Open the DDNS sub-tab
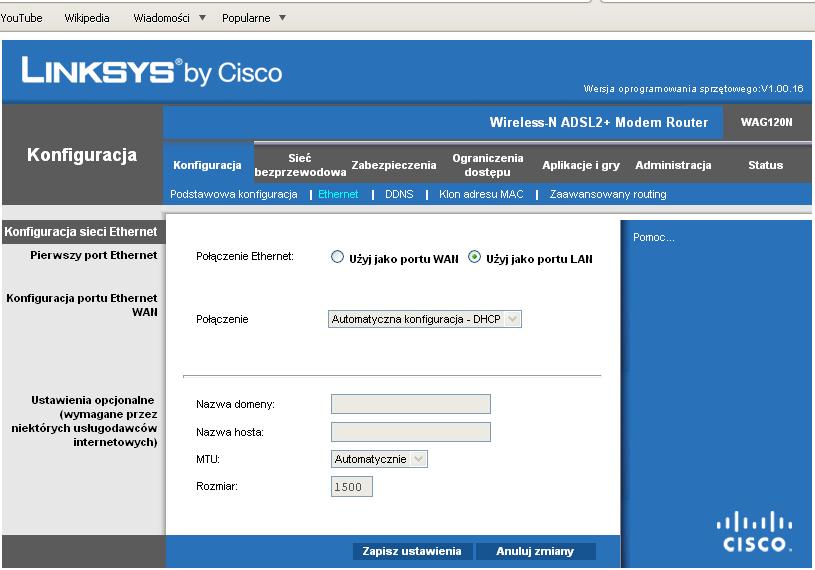The image size is (815, 570). (x=399, y=194)
